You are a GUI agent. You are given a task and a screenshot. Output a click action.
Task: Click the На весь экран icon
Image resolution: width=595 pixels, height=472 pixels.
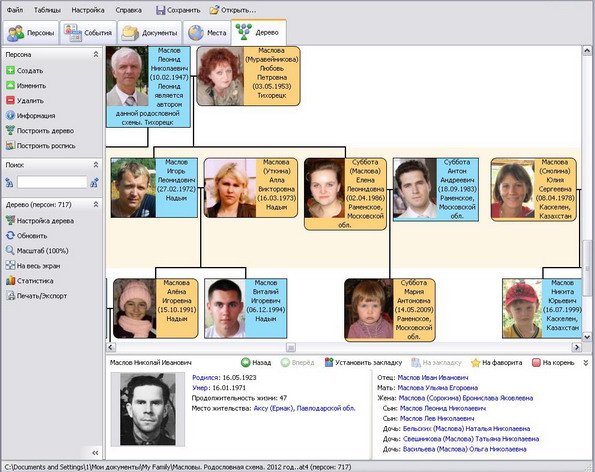coord(11,266)
